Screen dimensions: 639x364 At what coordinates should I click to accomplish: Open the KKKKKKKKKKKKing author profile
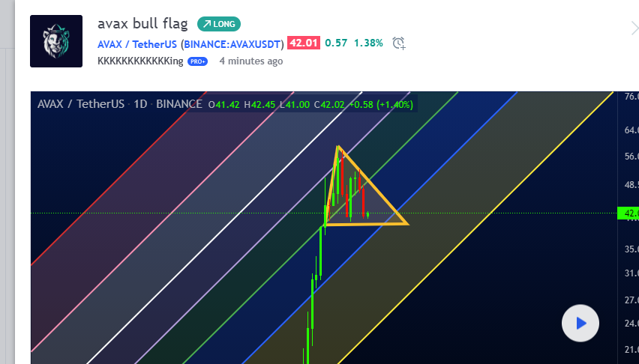(x=140, y=61)
